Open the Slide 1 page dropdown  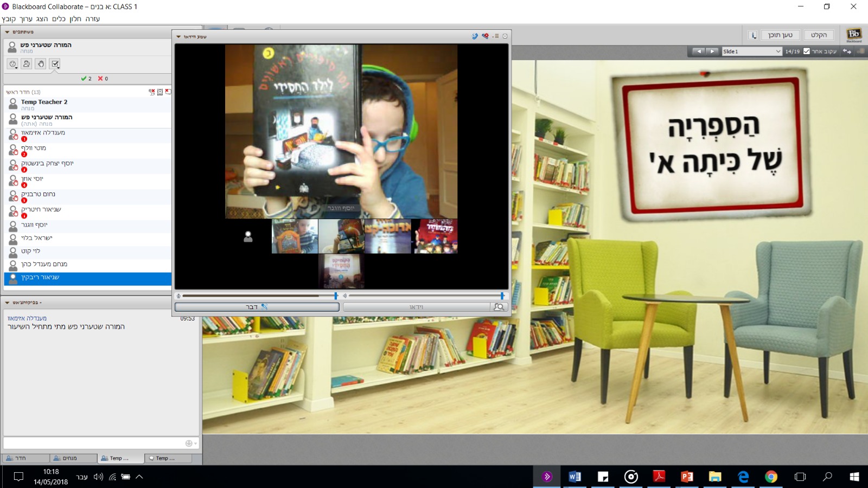[751, 52]
